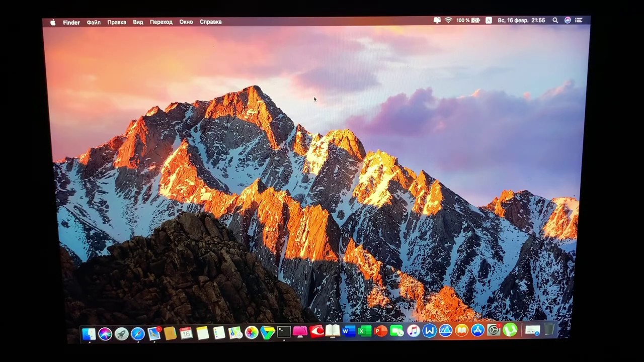Open the Downloads stack in Dock
Image resolution: width=644 pixels, height=362 pixels.
[x=532, y=330]
